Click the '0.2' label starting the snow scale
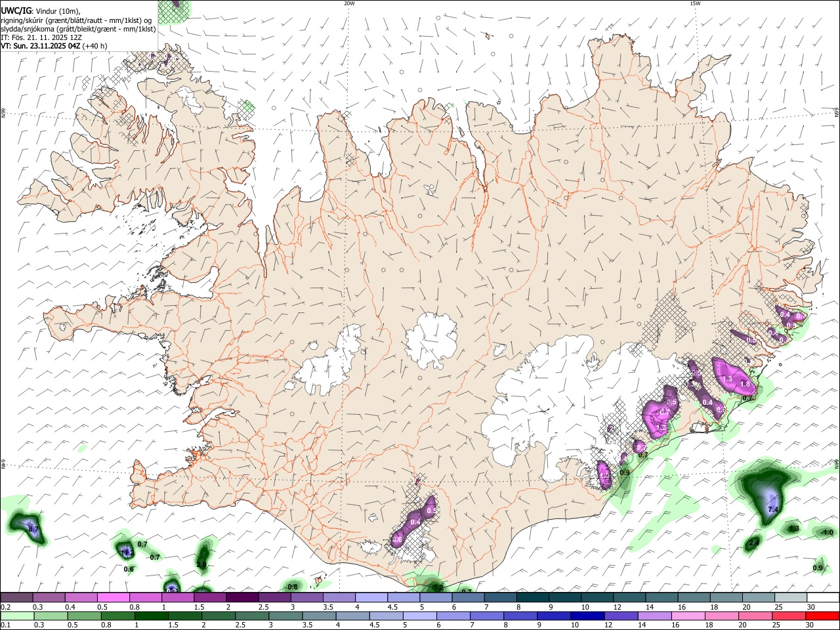The image size is (840, 630). point(5,607)
